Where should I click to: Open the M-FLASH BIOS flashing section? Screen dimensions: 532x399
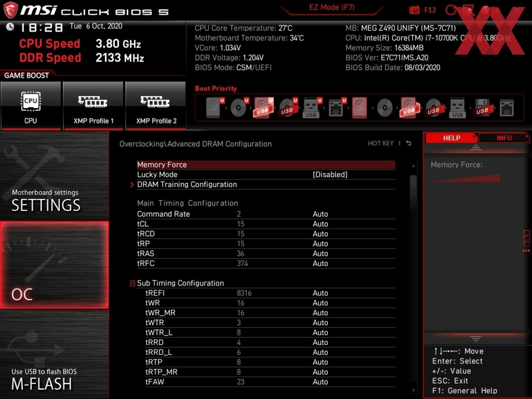pyautogui.click(x=54, y=354)
